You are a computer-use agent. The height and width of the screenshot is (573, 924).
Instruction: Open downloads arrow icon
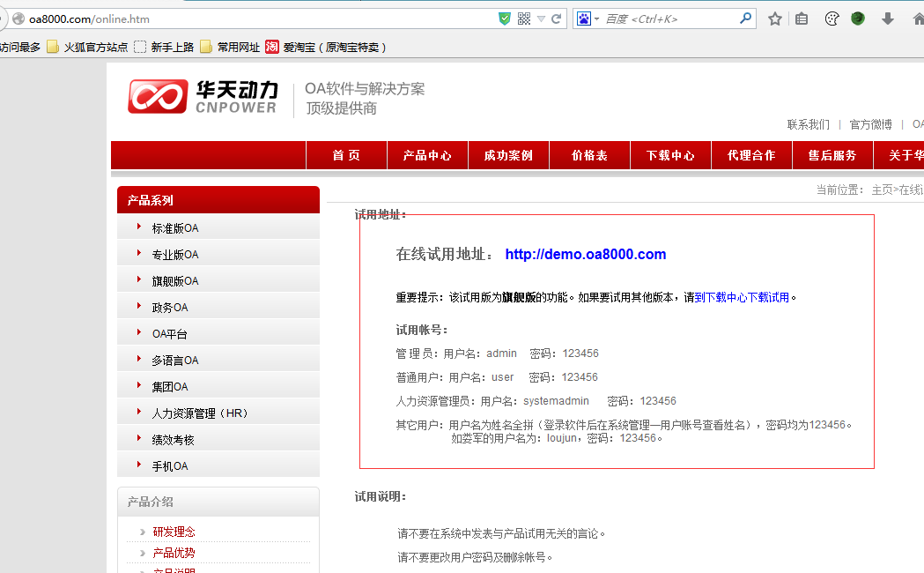888,19
